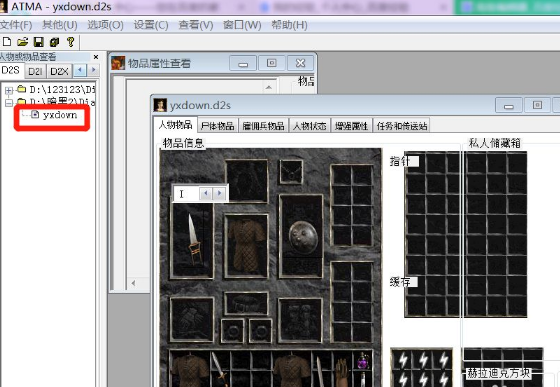
Task: Click the New file toolbar icon
Action: coord(6,42)
